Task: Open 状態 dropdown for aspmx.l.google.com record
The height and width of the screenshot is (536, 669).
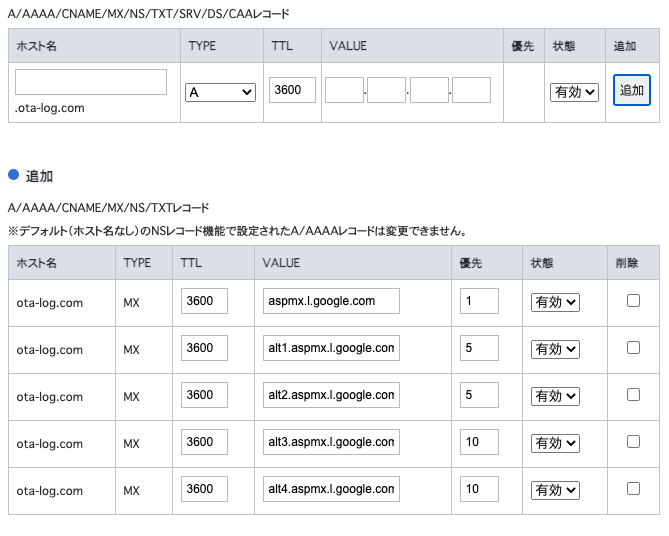Action: (555, 302)
